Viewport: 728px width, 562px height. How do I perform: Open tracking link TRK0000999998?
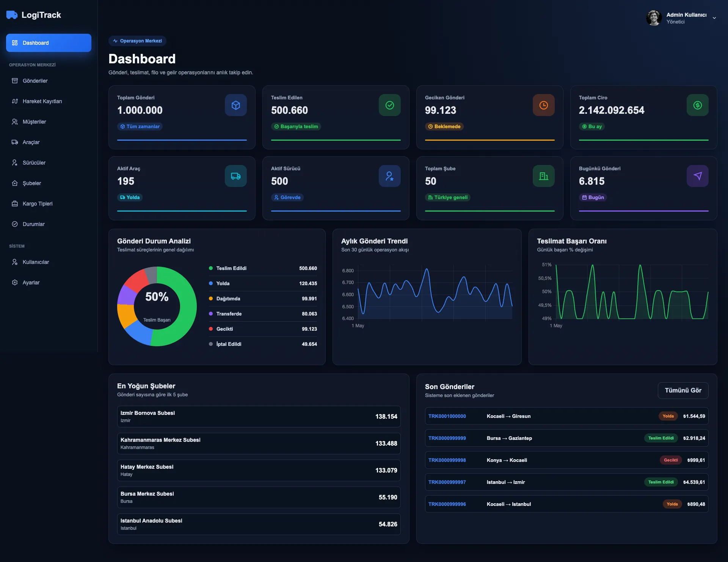447,460
